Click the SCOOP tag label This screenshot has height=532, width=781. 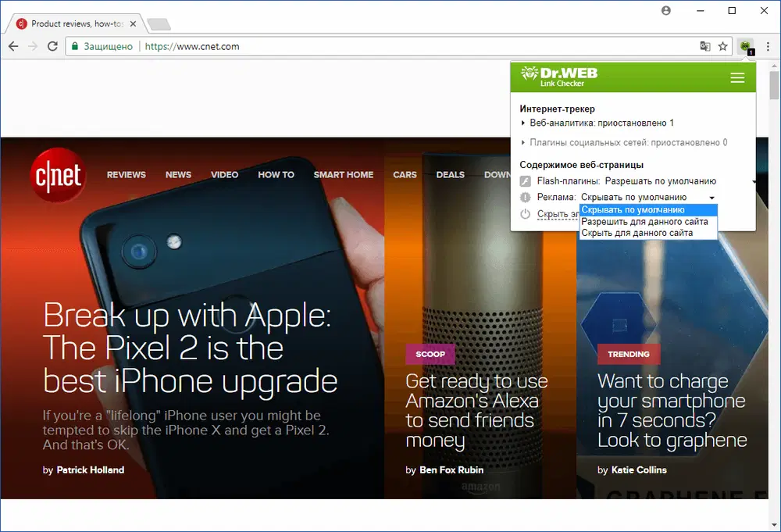click(430, 354)
